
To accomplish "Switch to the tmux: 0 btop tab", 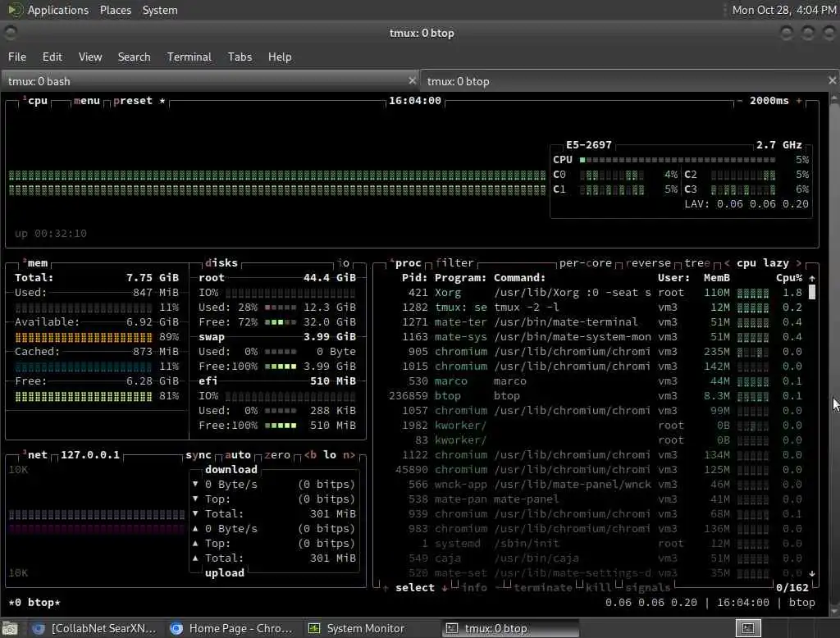I will tap(629, 81).
